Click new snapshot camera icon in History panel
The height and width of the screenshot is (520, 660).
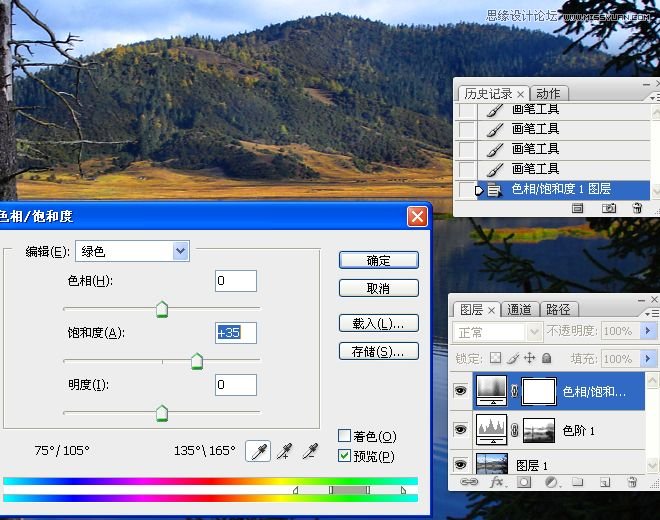coord(609,208)
